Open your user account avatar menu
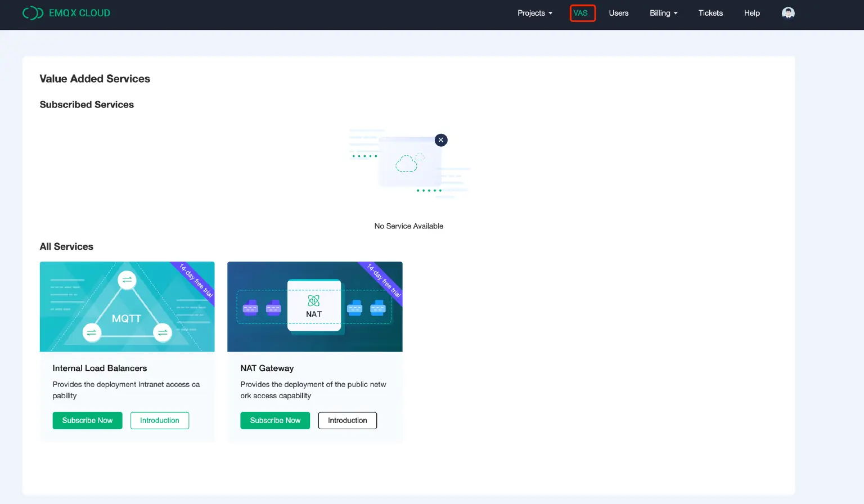This screenshot has height=504, width=864. 787,12
